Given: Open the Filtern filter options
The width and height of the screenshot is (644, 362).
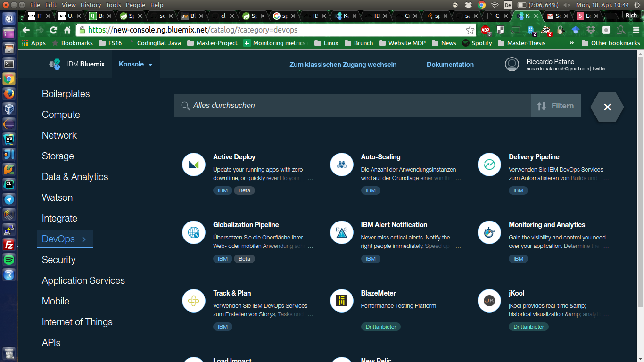Looking at the screenshot, I should [556, 106].
